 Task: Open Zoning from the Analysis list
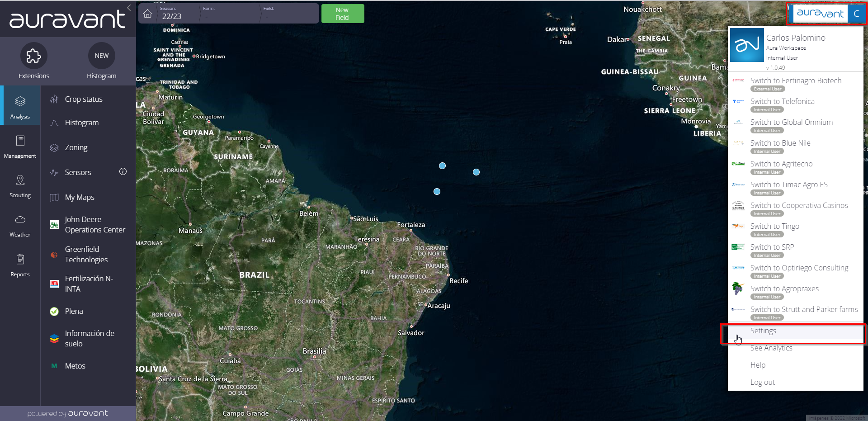(76, 147)
